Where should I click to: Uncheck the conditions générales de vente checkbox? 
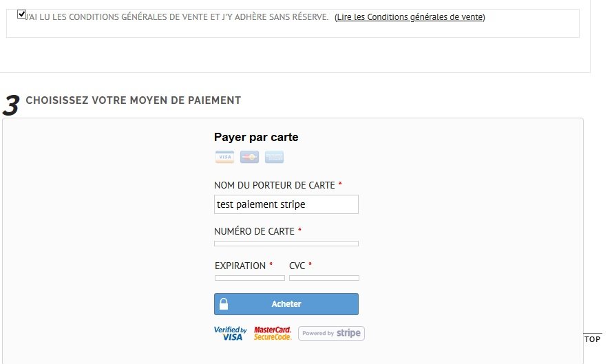tap(21, 14)
